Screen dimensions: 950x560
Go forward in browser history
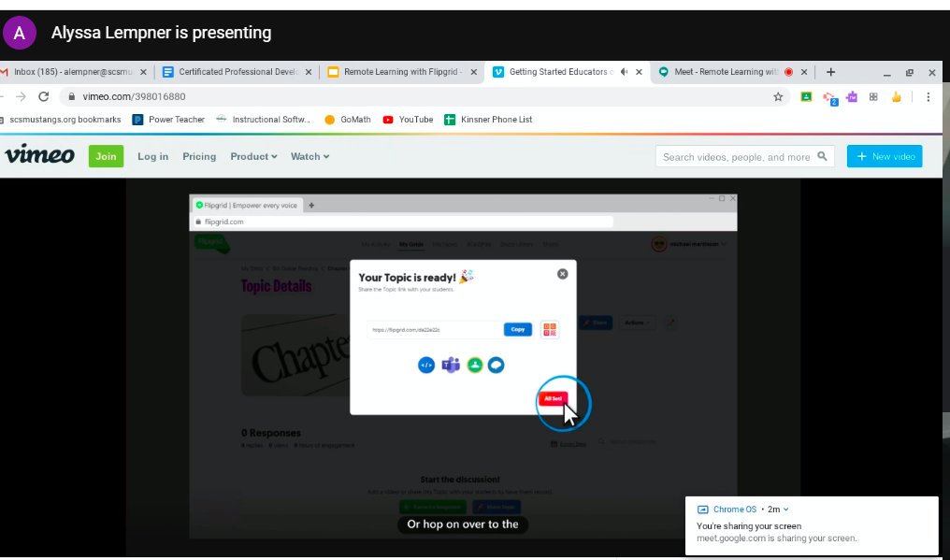[22, 96]
